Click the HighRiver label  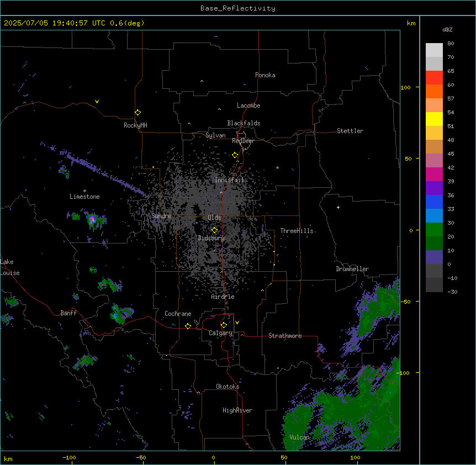237,410
